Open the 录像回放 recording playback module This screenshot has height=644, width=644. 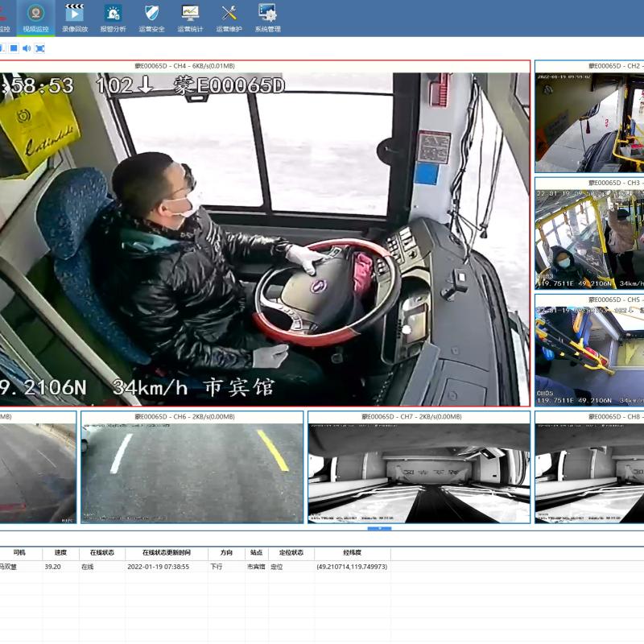pos(74,18)
